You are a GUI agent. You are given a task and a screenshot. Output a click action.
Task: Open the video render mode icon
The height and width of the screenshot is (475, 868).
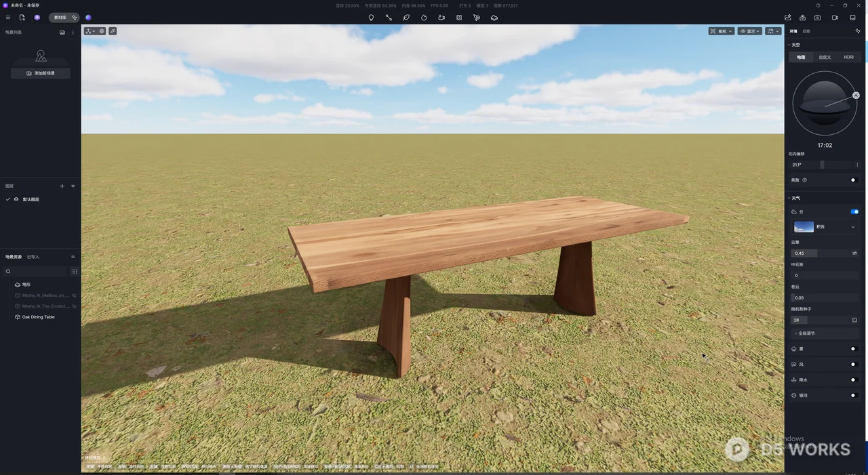835,18
